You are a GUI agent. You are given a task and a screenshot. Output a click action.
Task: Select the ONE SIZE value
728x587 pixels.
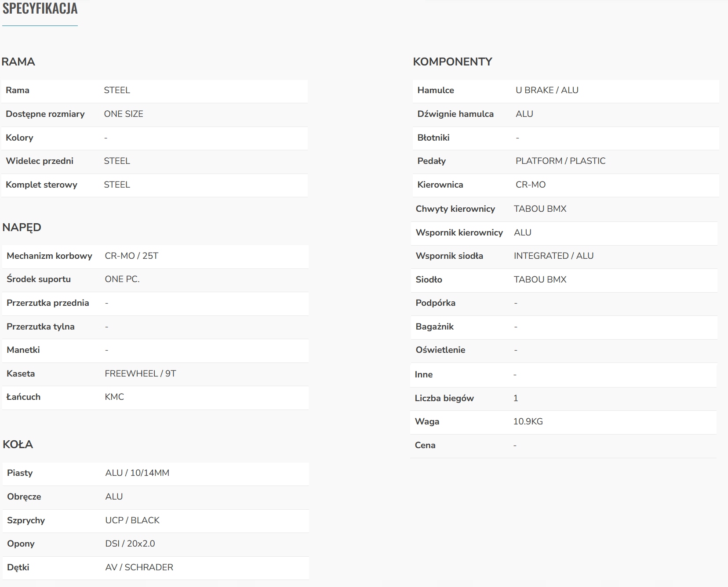tap(124, 114)
